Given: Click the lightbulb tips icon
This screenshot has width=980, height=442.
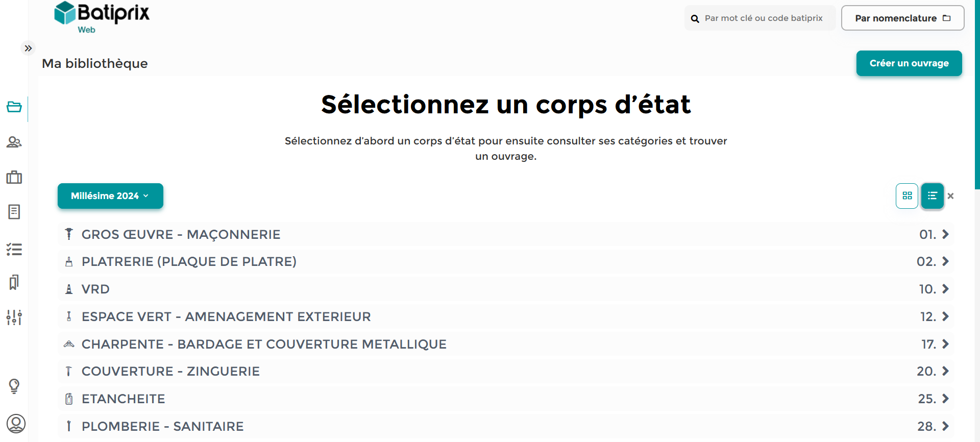Looking at the screenshot, I should pyautogui.click(x=14, y=386).
